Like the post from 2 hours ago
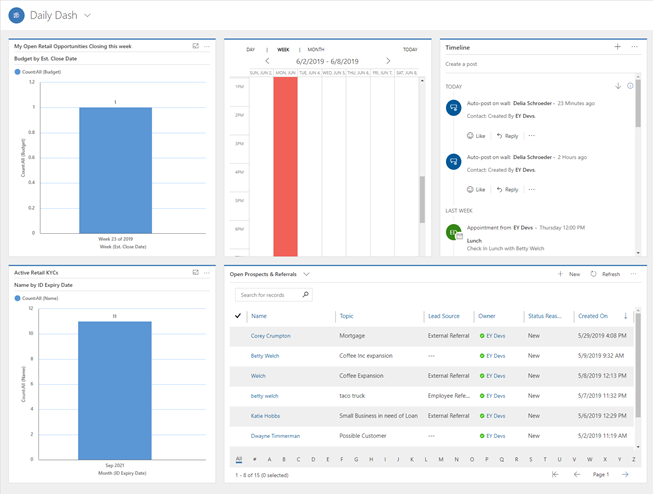653x494 pixels. (x=475, y=189)
